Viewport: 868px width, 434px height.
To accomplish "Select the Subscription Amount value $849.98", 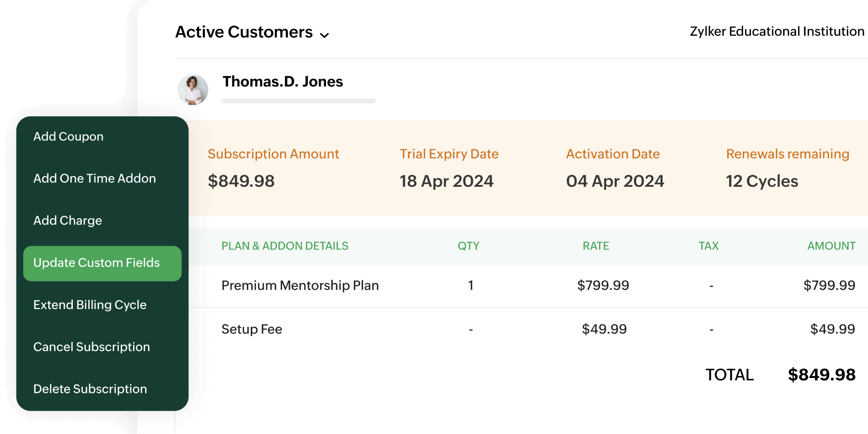I will click(x=241, y=181).
